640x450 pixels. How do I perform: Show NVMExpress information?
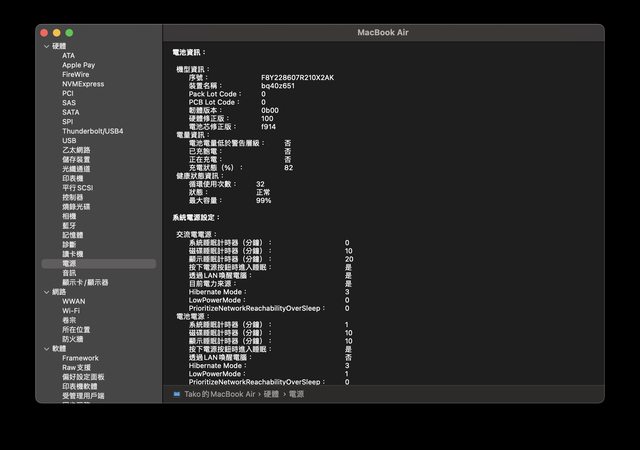coord(82,84)
